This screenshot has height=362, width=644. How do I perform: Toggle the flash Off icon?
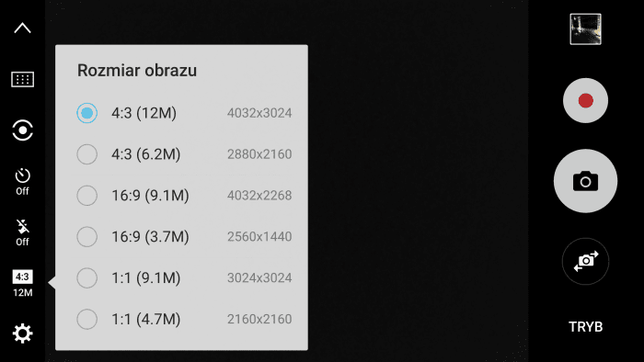pyautogui.click(x=23, y=232)
